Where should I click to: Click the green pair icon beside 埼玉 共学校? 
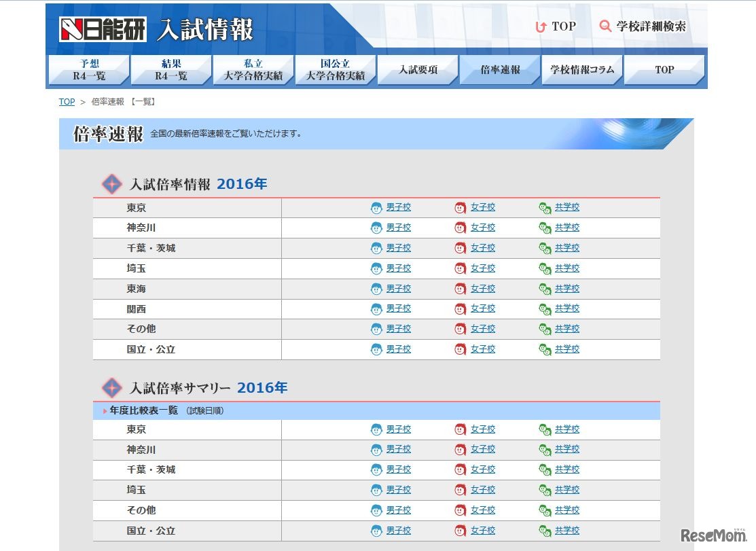point(544,268)
